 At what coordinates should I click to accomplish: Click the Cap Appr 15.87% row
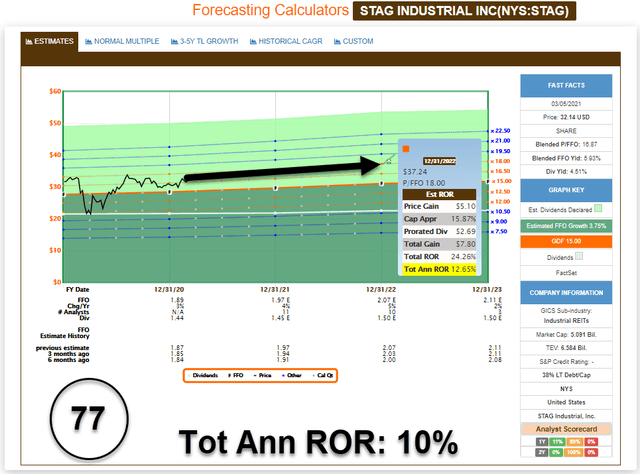(440, 219)
